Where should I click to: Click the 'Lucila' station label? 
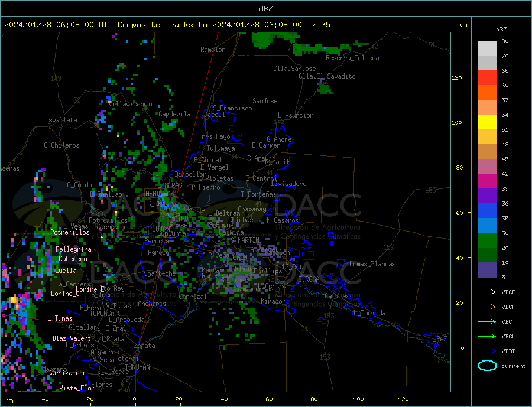(66, 271)
